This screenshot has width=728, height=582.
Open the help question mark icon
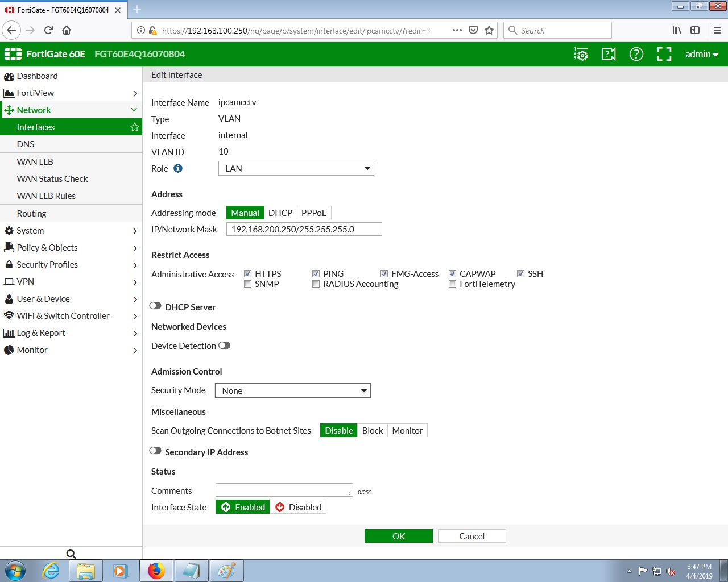636,54
